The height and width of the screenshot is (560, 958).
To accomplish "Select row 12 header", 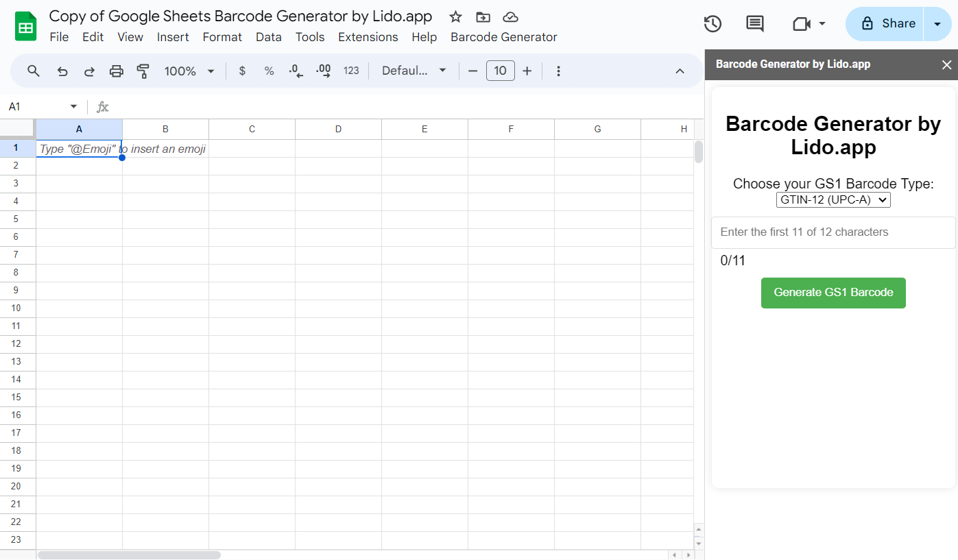I will click(x=18, y=343).
